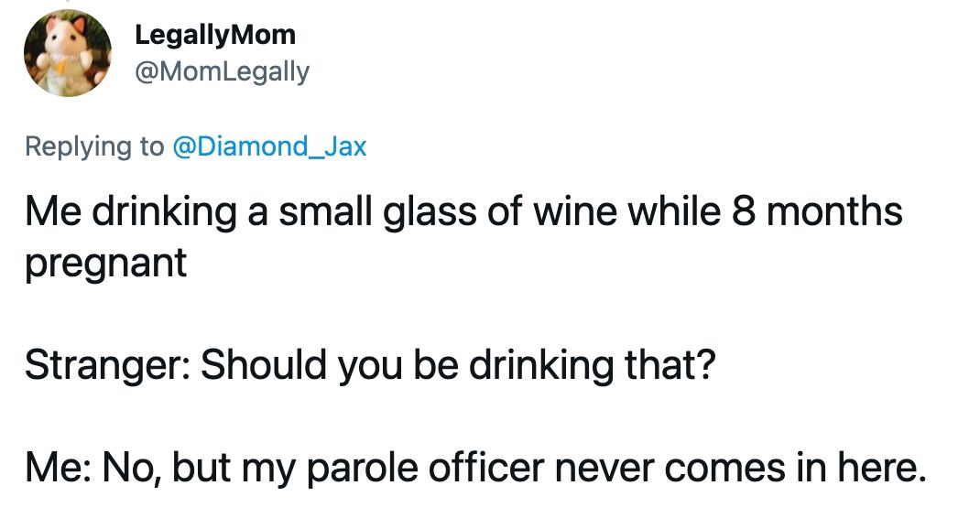
Task: Click the word "No," in the last line
Action: (131, 469)
